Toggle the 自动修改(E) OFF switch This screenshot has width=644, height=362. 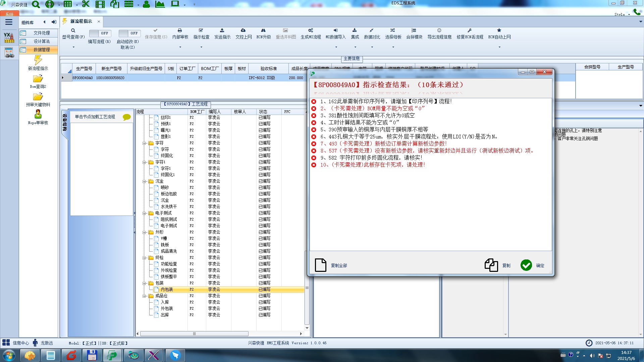coord(129,33)
